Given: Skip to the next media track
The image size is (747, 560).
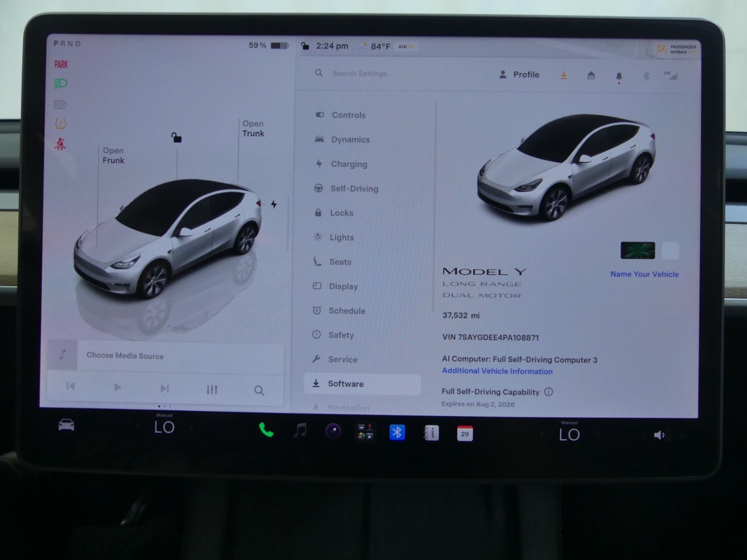Looking at the screenshot, I should coord(164,388).
